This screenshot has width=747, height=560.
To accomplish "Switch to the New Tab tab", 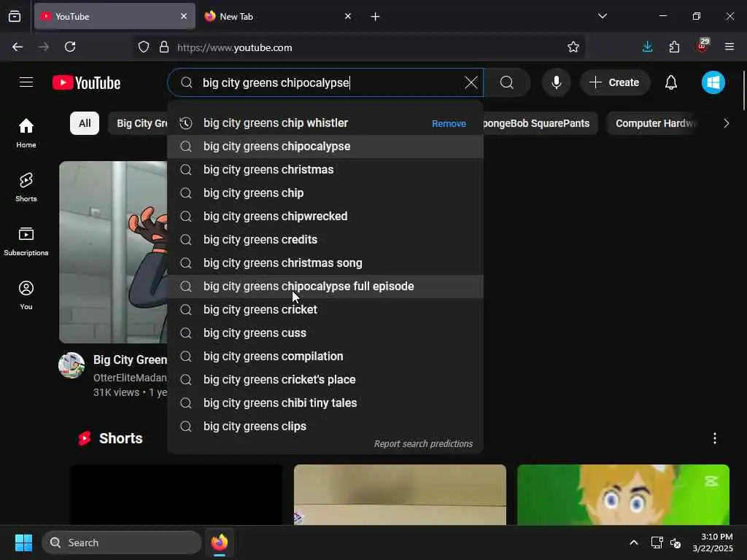I will 279,17.
